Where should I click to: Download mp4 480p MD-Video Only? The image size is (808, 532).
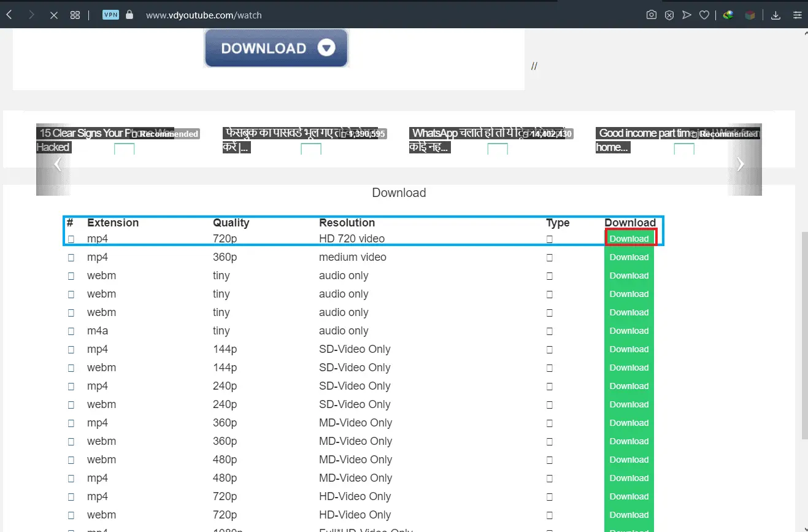(629, 478)
